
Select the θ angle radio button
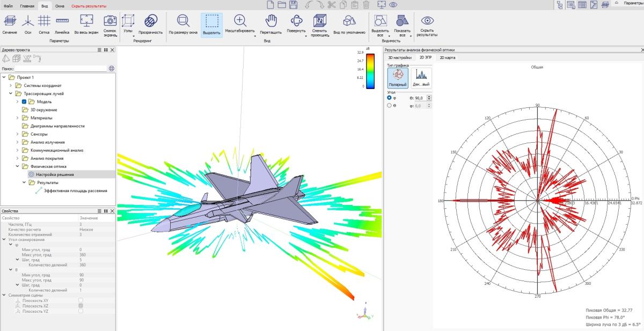pyautogui.click(x=390, y=106)
